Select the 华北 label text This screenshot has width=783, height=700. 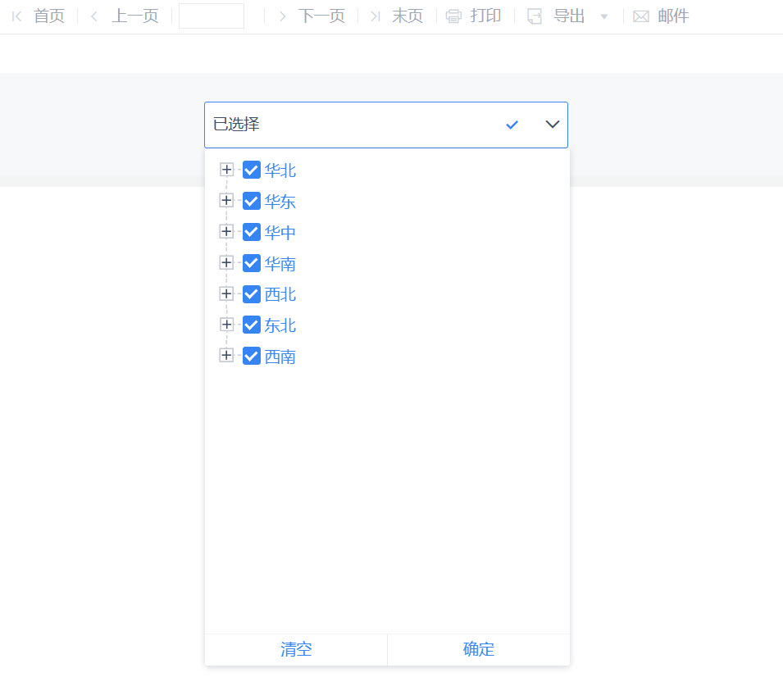pyautogui.click(x=280, y=170)
